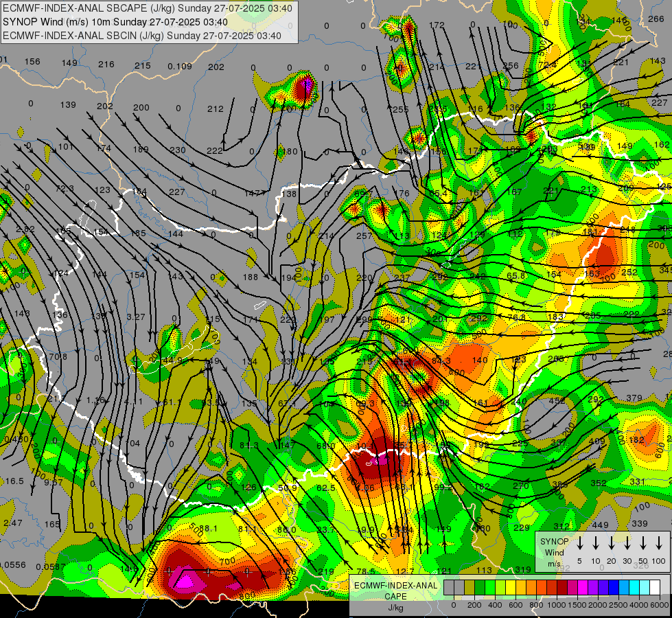Click the '78.5' station value
Image resolution: width=672 pixels, height=618 pixels.
tap(366, 572)
